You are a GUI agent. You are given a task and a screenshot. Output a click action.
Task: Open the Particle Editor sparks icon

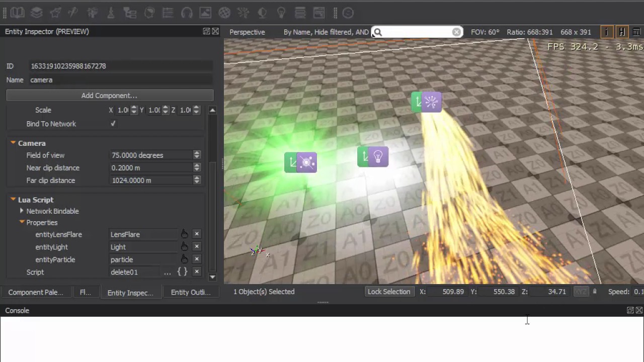click(x=243, y=13)
